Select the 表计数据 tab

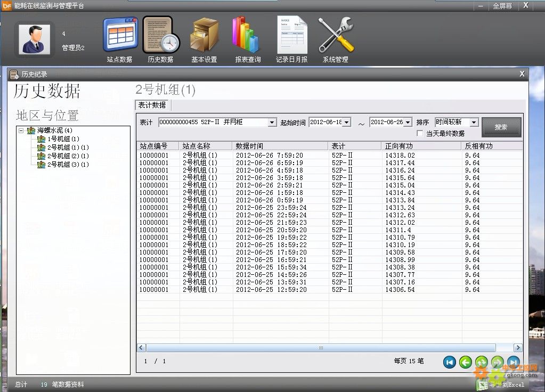[x=152, y=105]
